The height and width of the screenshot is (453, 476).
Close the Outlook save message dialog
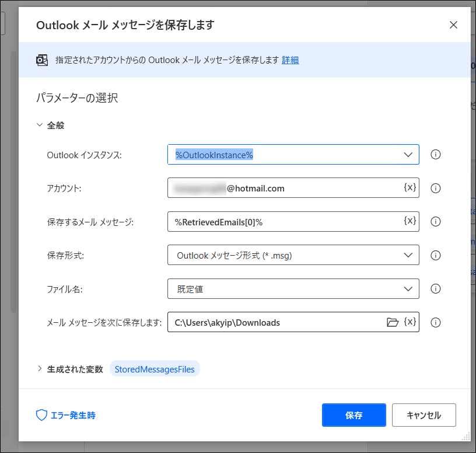pos(453,25)
